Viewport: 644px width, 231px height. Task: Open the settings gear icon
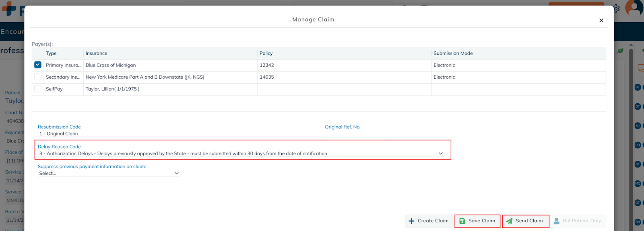click(x=617, y=8)
